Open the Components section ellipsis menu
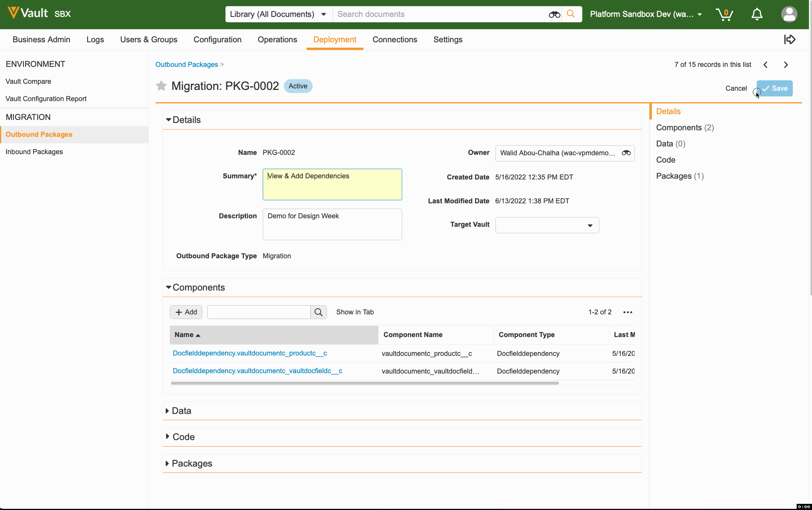Screen dimensions: 812x510 click(x=628, y=312)
